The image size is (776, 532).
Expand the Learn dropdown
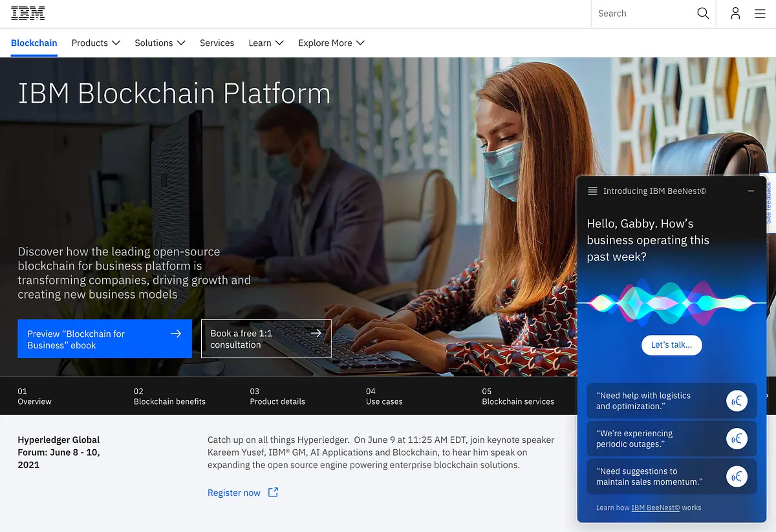coord(266,43)
